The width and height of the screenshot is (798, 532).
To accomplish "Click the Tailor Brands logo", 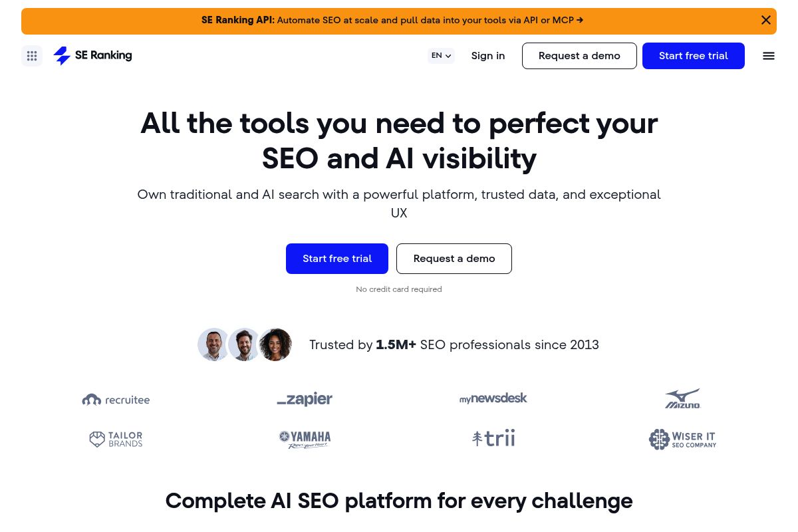I will tap(116, 440).
